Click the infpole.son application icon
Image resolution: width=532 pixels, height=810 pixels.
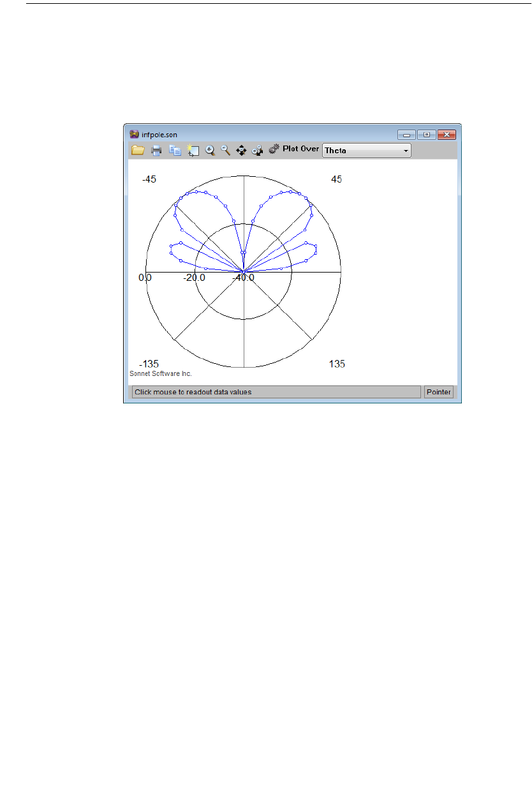[x=134, y=135]
